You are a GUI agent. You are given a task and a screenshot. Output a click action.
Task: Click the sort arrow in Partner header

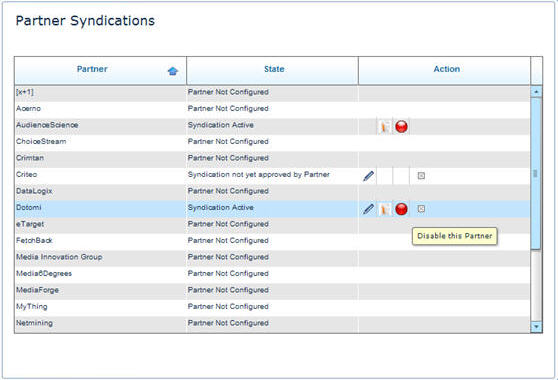tap(173, 71)
